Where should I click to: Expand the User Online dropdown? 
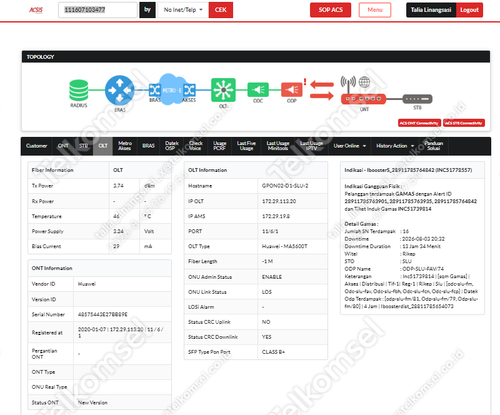(350, 146)
